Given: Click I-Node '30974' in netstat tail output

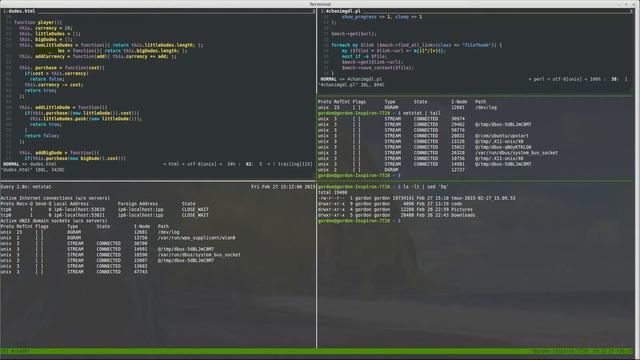Looking at the screenshot, I should [x=458, y=119].
